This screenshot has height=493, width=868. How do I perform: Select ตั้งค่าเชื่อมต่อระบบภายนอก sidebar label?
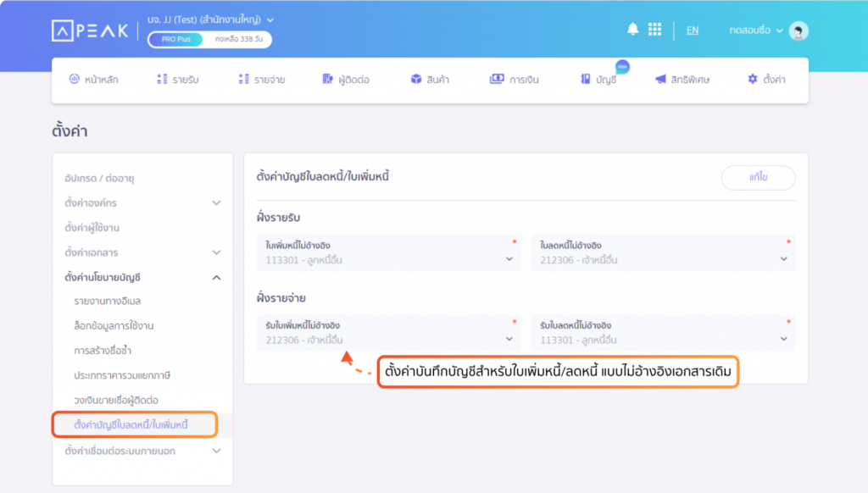pos(120,451)
